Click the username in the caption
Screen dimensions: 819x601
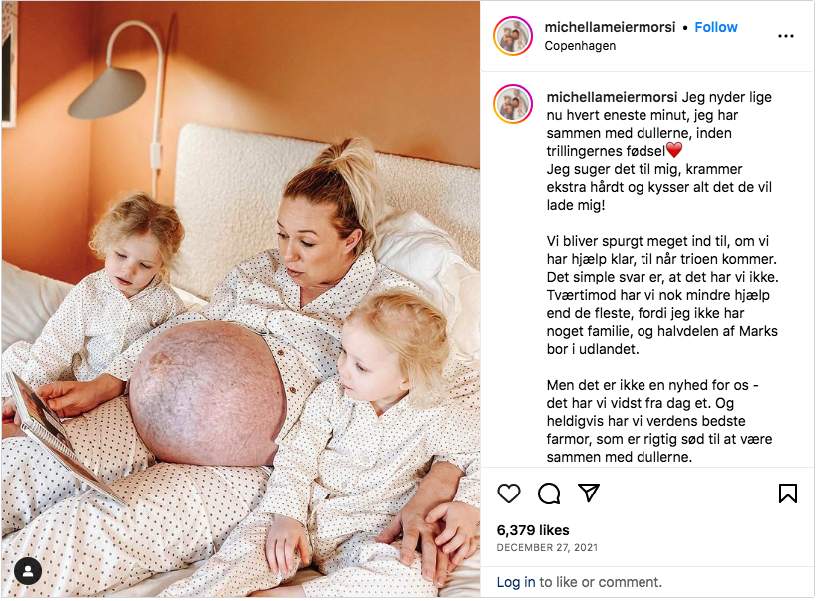click(x=612, y=97)
